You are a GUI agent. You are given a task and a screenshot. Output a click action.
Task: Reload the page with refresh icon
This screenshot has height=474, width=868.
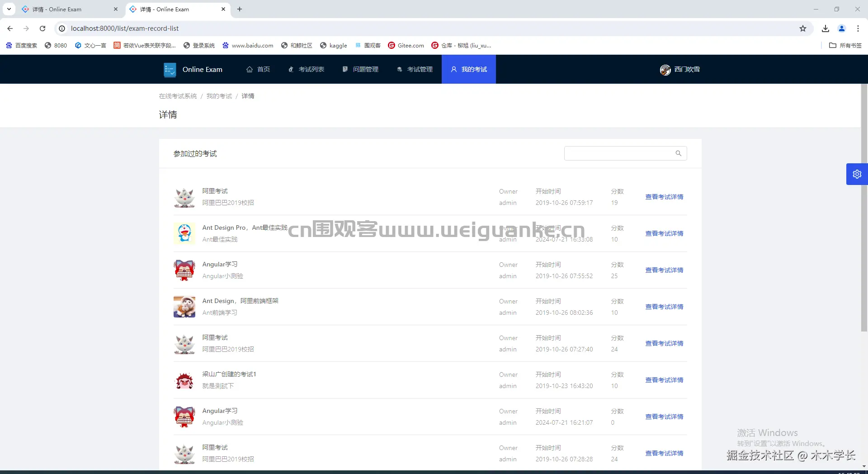point(42,28)
